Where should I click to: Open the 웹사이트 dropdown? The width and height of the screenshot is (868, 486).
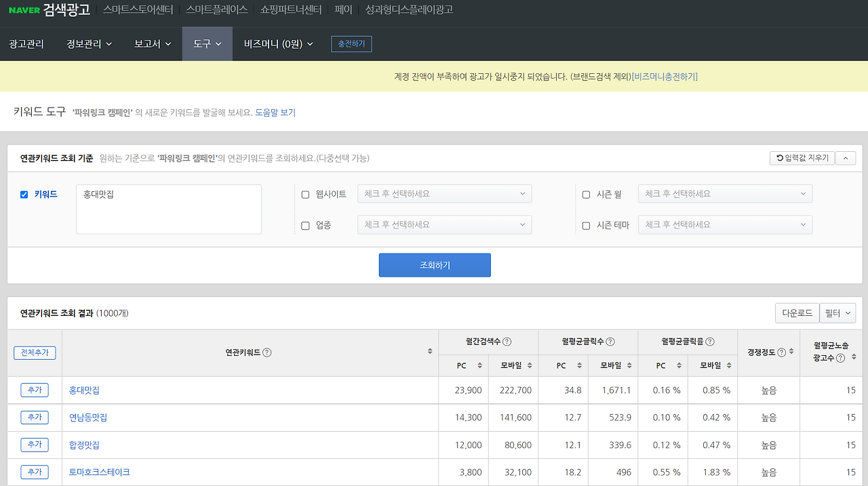click(x=445, y=194)
